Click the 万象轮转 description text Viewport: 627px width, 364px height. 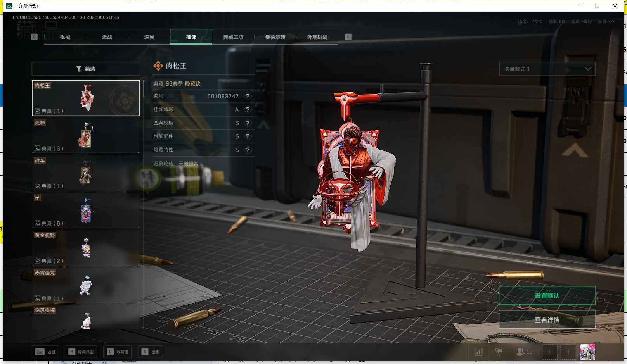click(176, 164)
